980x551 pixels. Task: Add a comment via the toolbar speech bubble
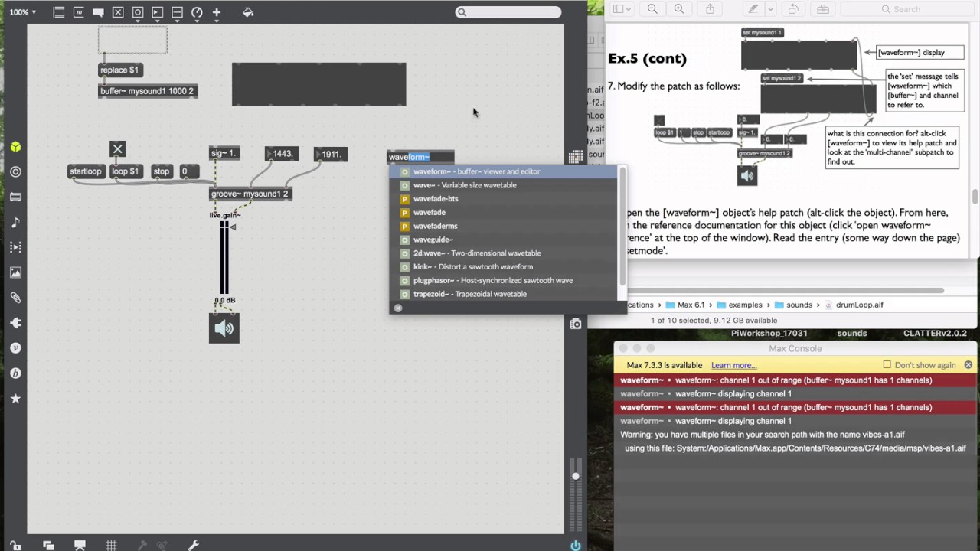click(98, 12)
